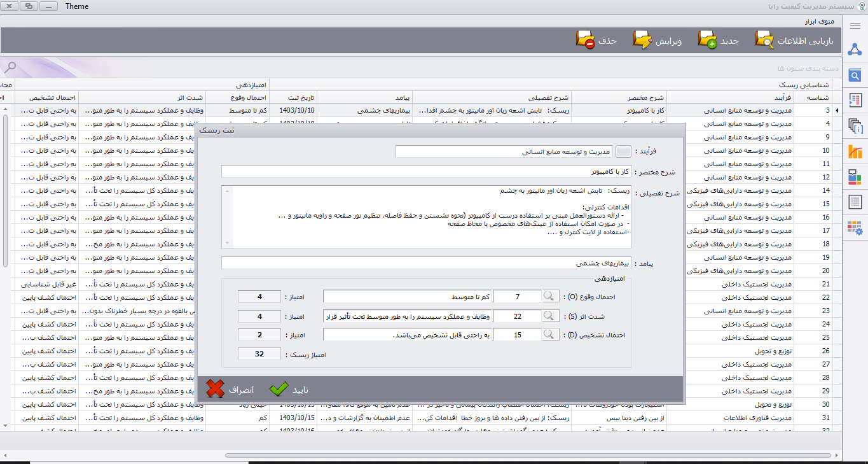Open the orange bar chart sidebar icon
The height and width of the screenshot is (464, 868).
tap(855, 151)
